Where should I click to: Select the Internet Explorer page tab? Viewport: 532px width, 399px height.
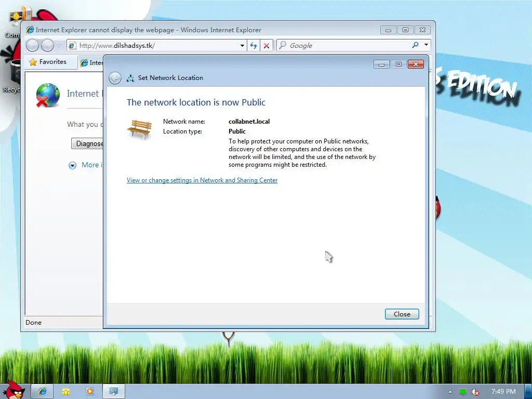(x=91, y=63)
